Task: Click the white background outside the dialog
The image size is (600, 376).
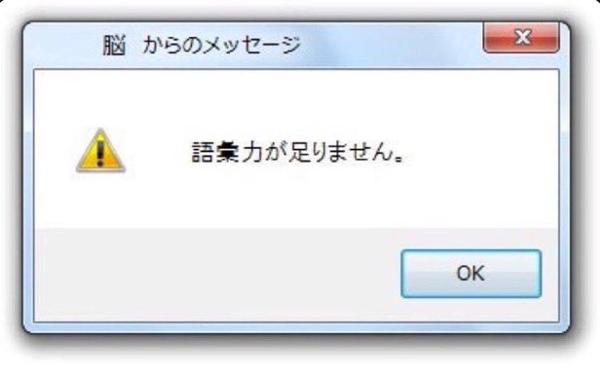Action: tap(297, 361)
